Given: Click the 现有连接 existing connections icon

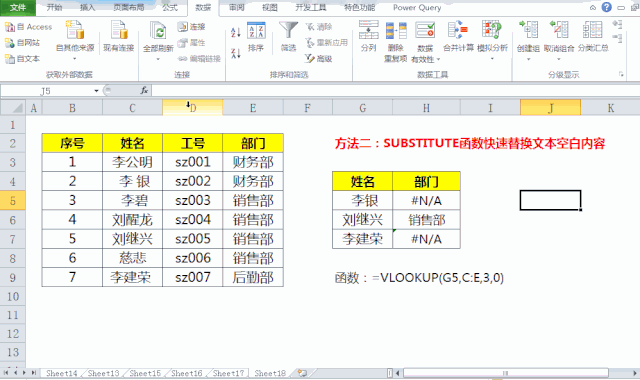Looking at the screenshot, I should 118,31.
